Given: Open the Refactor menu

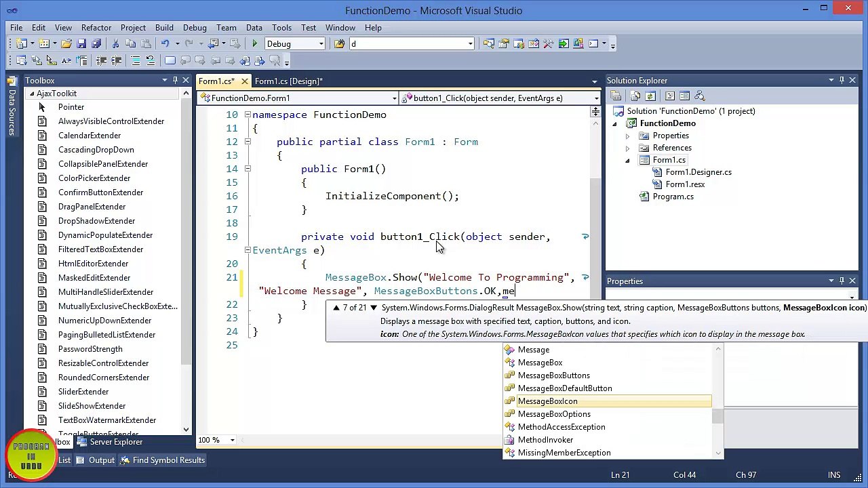Looking at the screenshot, I should [x=96, y=28].
